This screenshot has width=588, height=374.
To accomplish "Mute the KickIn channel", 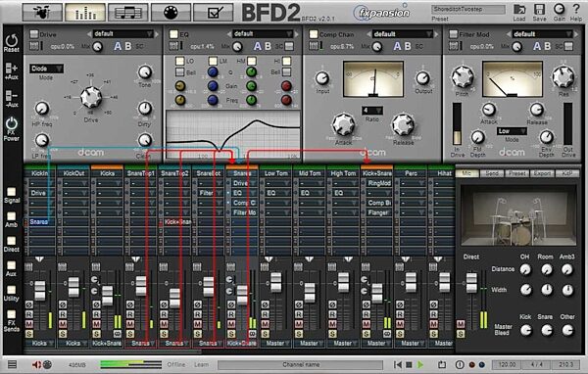I will click(29, 324).
